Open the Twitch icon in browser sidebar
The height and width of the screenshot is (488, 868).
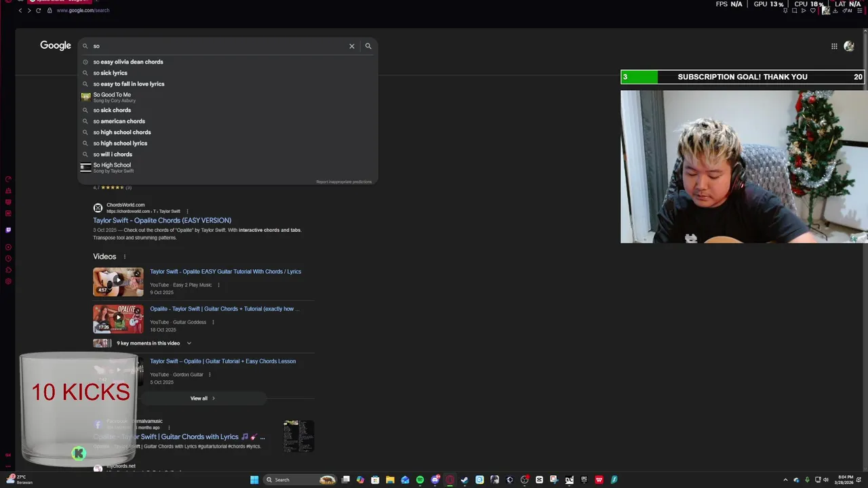coord(8,230)
